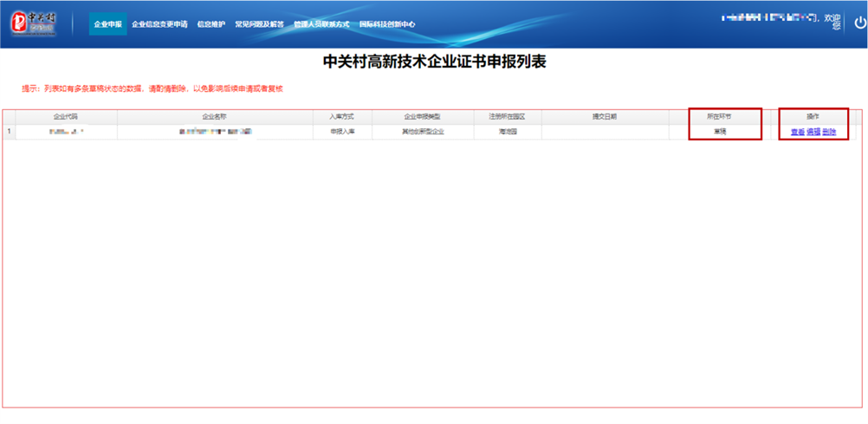
Task: Go to 信息维护 menu
Action: click(211, 24)
